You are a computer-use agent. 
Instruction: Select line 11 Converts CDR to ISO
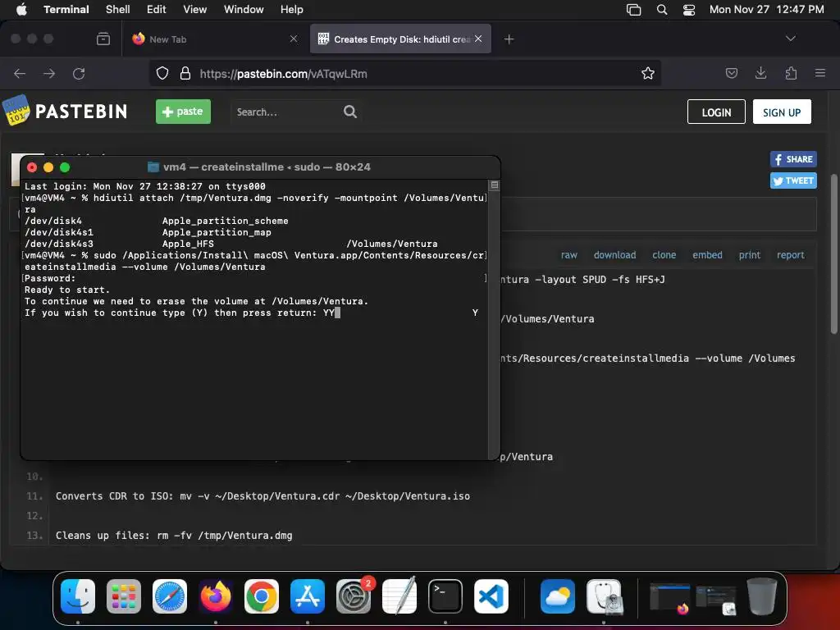point(262,496)
